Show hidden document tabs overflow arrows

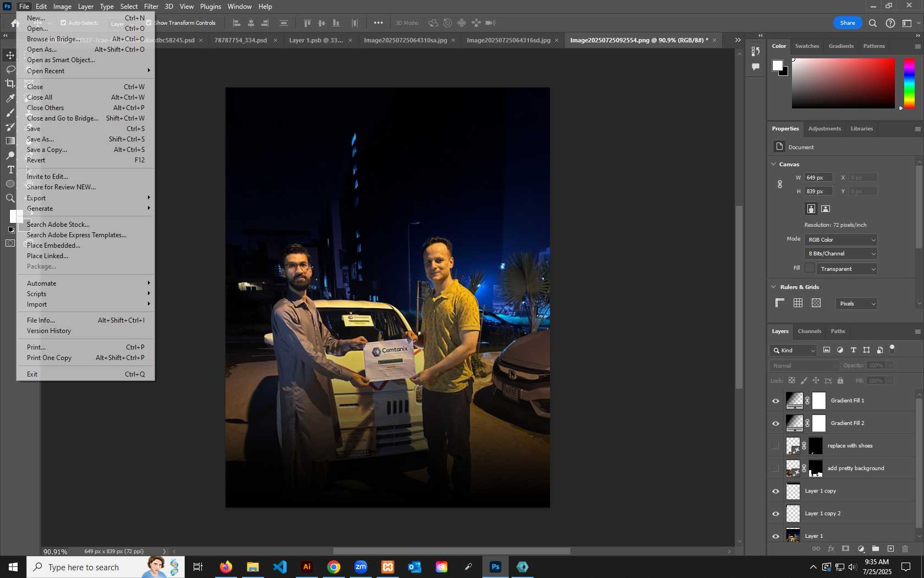point(738,40)
